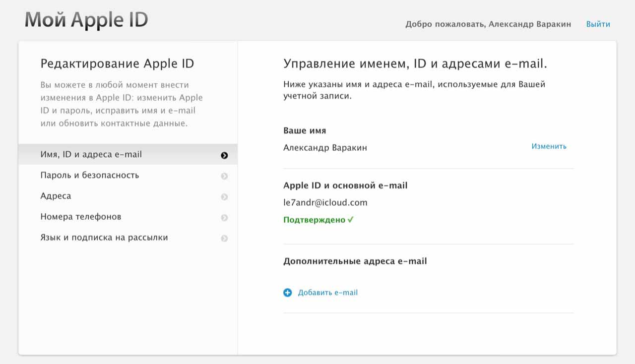635x364 pixels.
Task: Click the dark arrow beside Имя, ID row
Action: 224,155
